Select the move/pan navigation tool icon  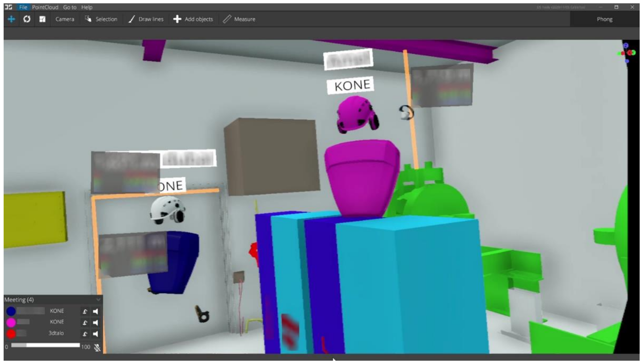(11, 19)
